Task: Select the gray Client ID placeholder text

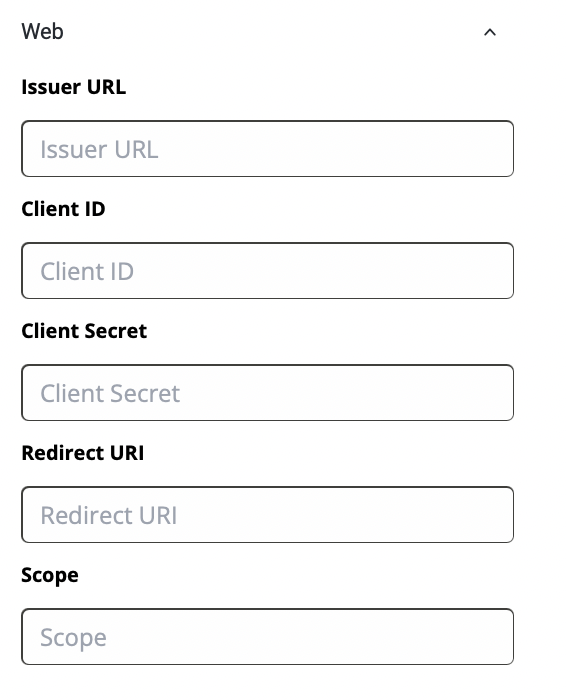Action: coord(87,271)
